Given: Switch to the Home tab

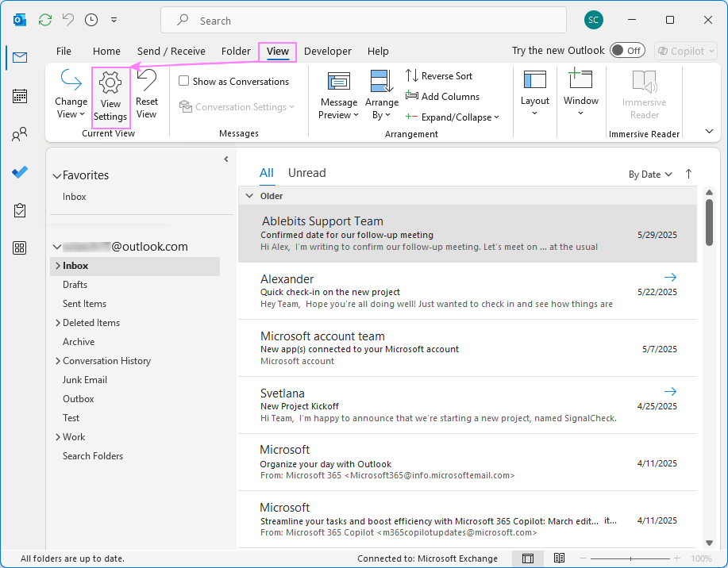Looking at the screenshot, I should 106,51.
